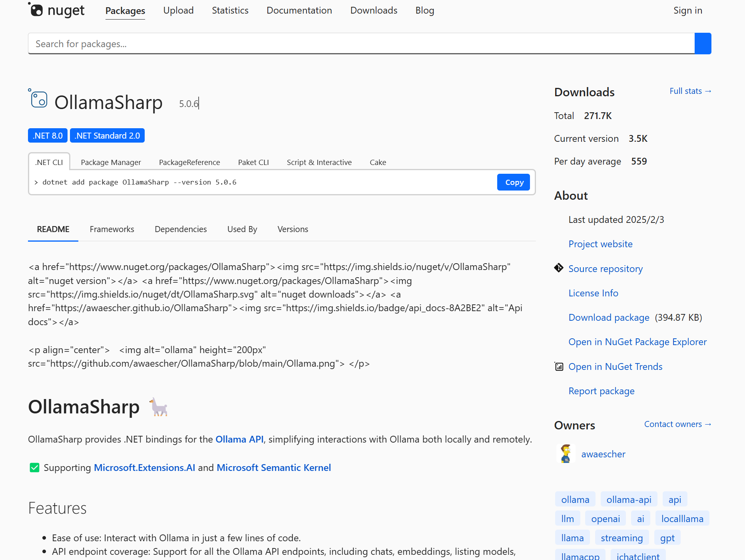Open the awaescher owner profile link
Viewport: 745px width, 560px height.
603,454
